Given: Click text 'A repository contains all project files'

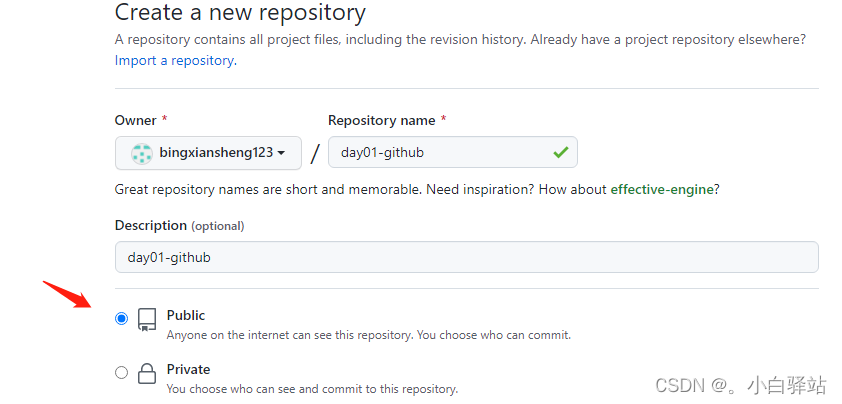Looking at the screenshot, I should tap(228, 40).
